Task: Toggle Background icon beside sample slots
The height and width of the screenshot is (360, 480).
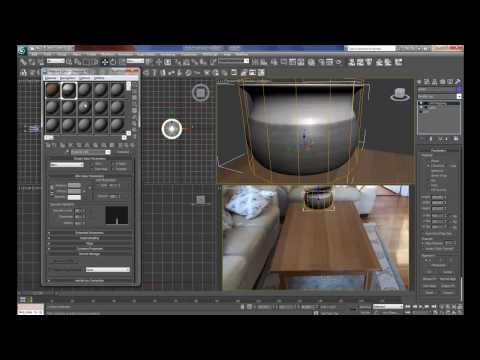Action: (x=134, y=98)
